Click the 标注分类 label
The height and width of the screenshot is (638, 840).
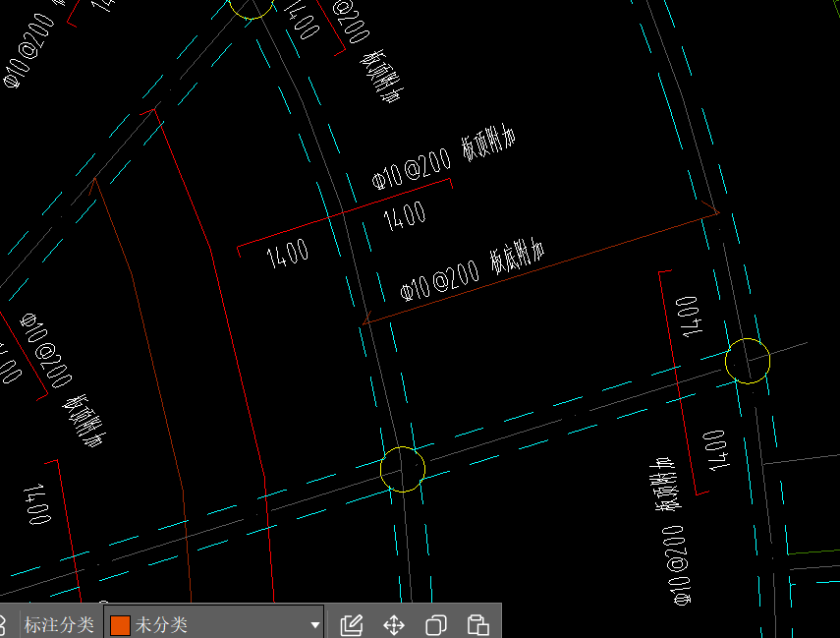(59, 625)
